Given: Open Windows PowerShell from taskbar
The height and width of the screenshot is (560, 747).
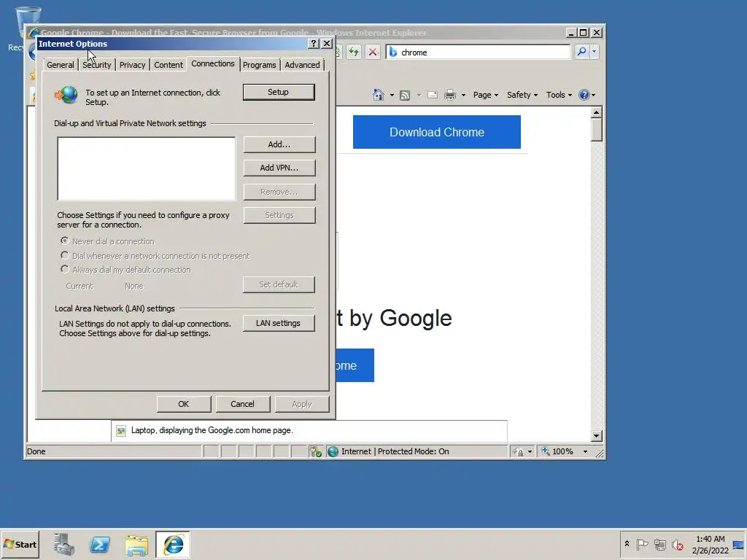Looking at the screenshot, I should pyautogui.click(x=100, y=544).
